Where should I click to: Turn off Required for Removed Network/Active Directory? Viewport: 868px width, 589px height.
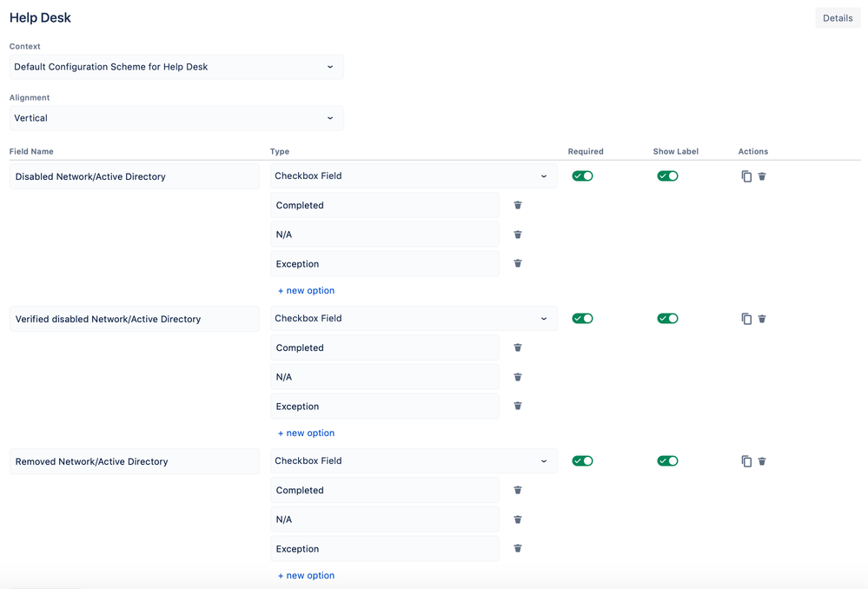pyautogui.click(x=582, y=460)
